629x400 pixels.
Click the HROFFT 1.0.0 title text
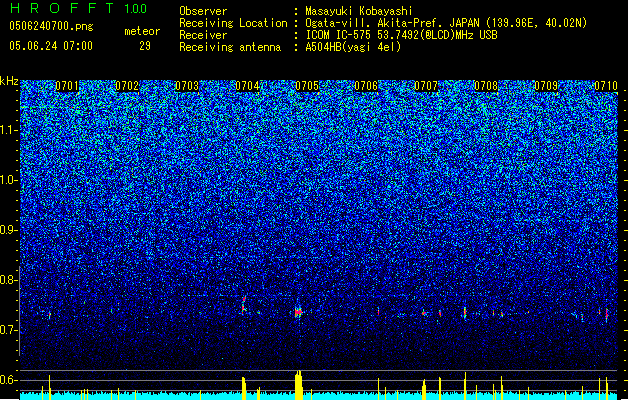78,8
